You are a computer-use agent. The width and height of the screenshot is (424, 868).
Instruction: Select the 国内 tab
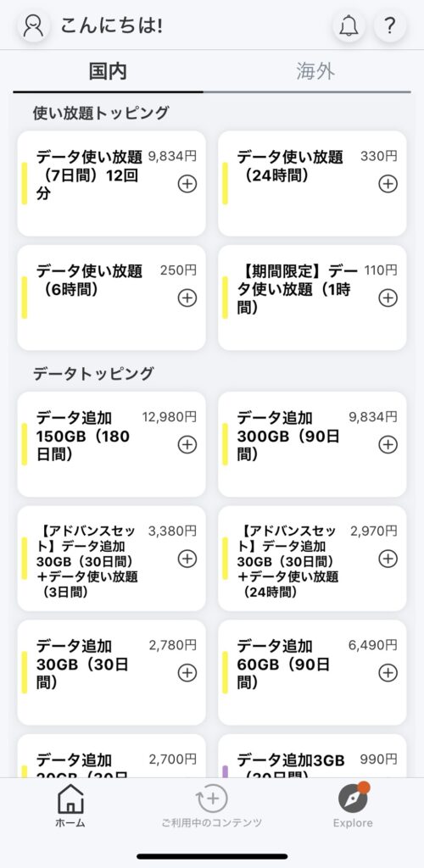point(108,71)
